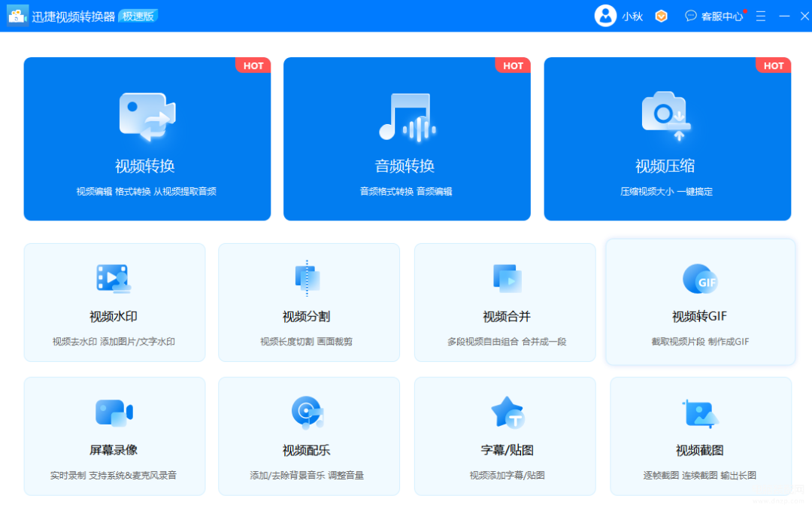Click text 多段视频自由组合 合并成一段
The height and width of the screenshot is (511, 812).
507,342
